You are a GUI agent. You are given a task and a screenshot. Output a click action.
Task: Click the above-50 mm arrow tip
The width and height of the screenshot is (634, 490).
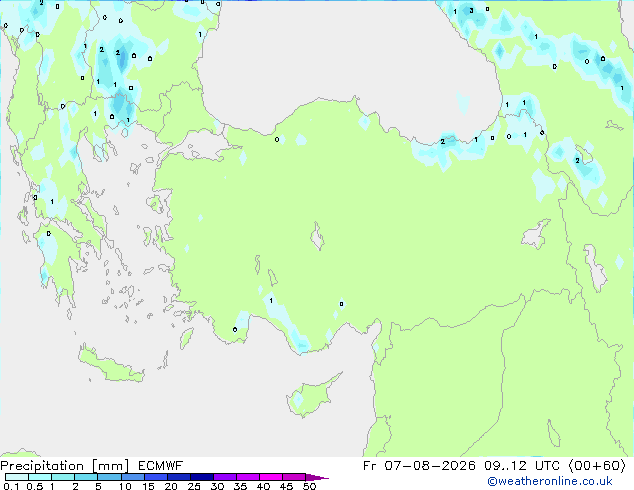click(317, 477)
